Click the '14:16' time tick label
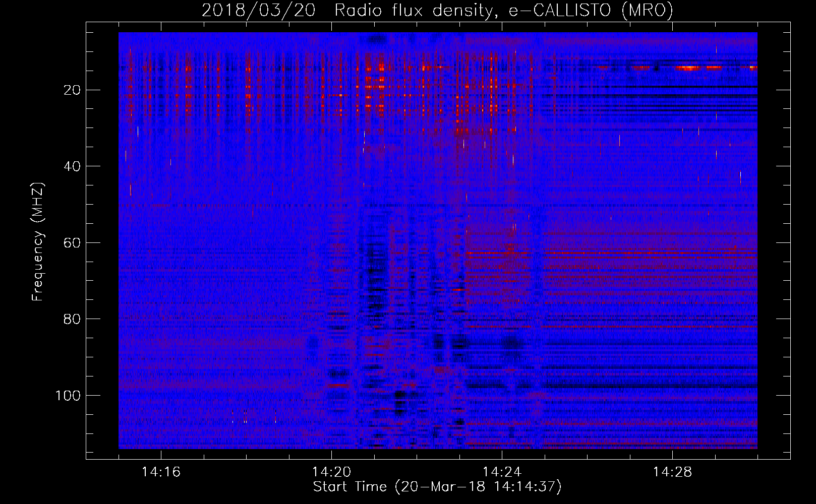816x504 pixels. (161, 472)
